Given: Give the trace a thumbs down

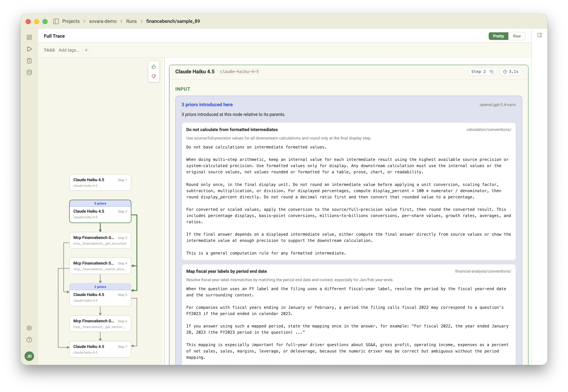Looking at the screenshot, I should pos(154,76).
